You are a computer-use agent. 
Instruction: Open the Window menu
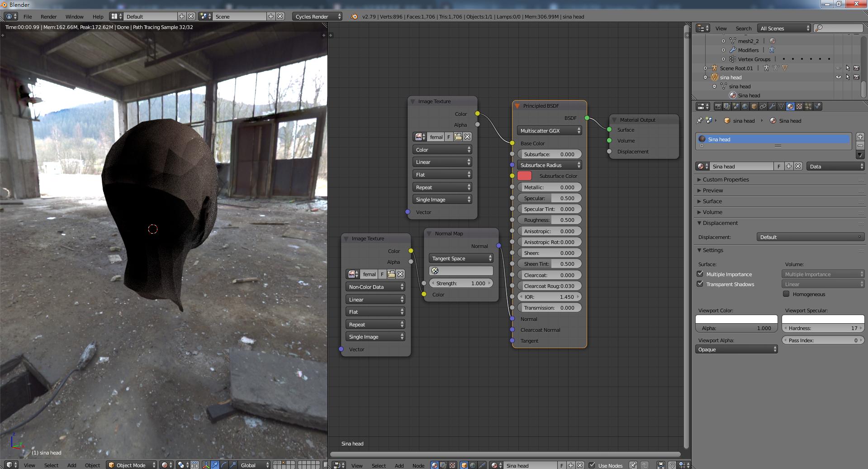(x=74, y=16)
